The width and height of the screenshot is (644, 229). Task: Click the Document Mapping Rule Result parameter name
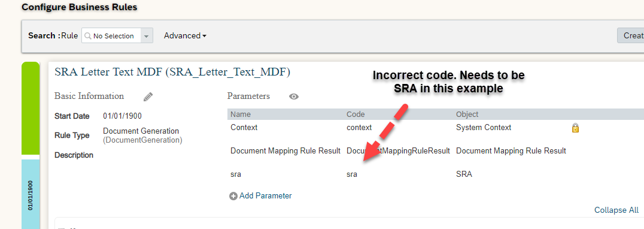point(285,151)
